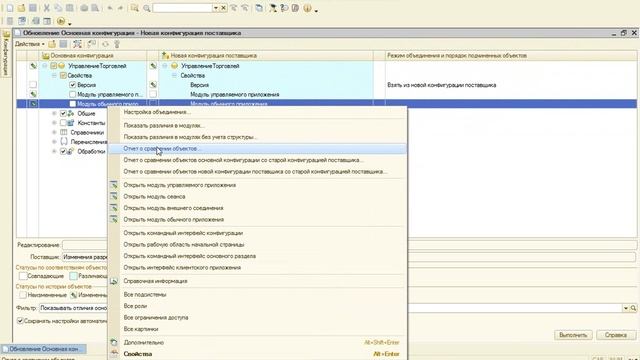Click the Редактирование field
640x360 pixels.
pos(349,245)
